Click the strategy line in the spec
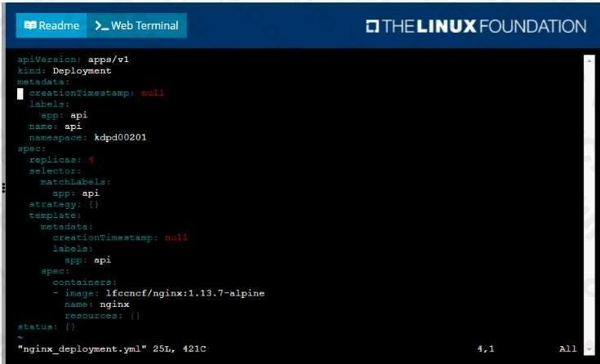This screenshot has height=364, width=600. pyautogui.click(x=64, y=204)
